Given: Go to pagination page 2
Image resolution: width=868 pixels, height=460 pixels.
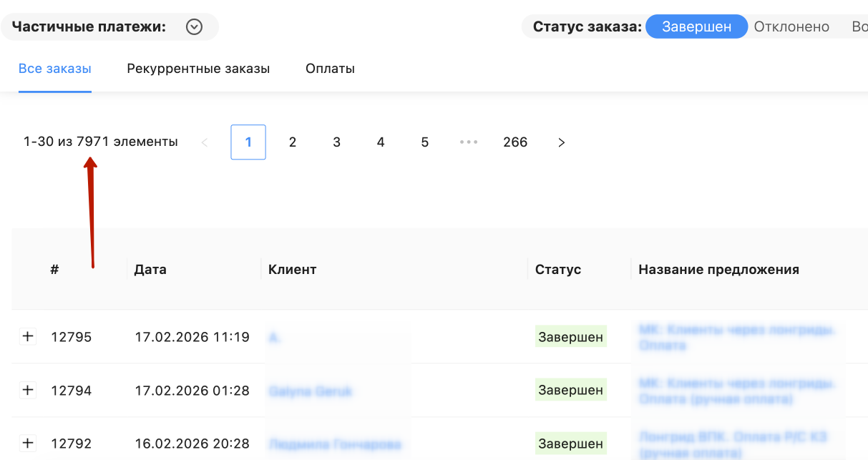Looking at the screenshot, I should click(292, 142).
